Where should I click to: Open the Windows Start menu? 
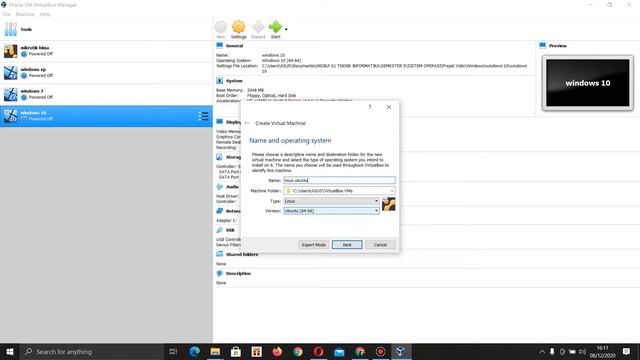pyautogui.click(x=10, y=351)
